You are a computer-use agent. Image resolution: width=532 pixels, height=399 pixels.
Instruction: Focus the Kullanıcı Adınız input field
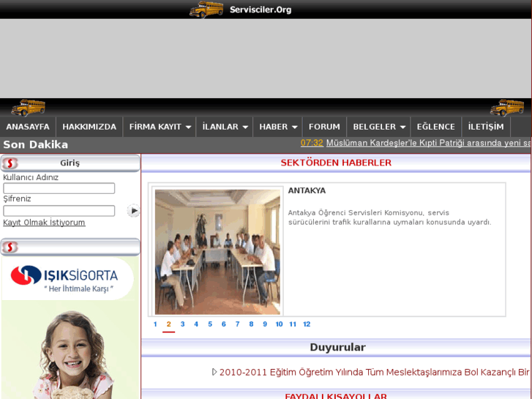pos(59,188)
